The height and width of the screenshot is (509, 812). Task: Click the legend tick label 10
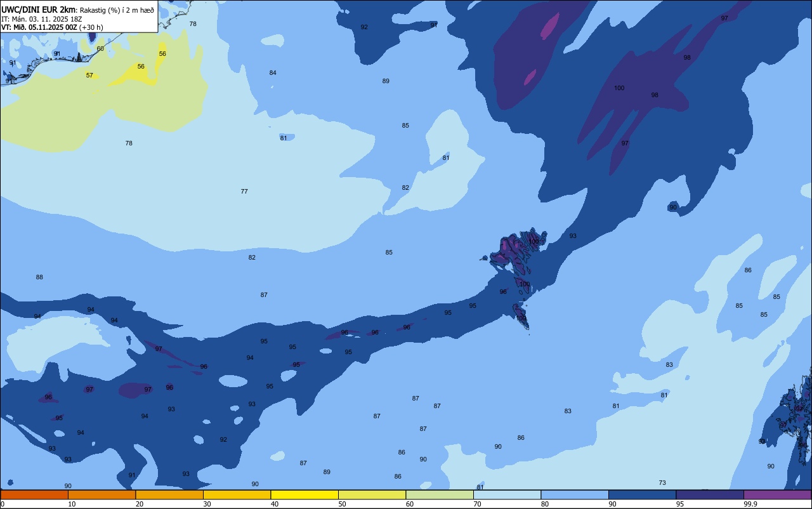[x=72, y=504]
